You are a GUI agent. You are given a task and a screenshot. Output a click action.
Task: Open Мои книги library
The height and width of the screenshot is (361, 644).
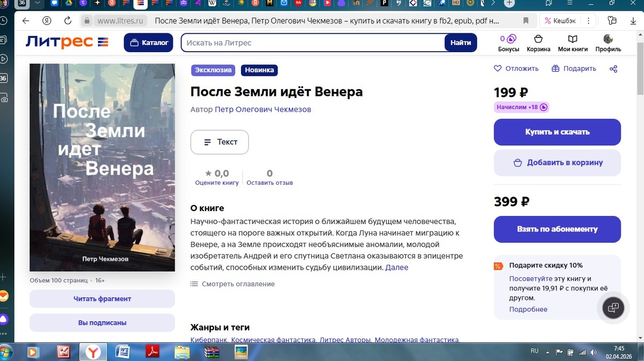pos(573,43)
